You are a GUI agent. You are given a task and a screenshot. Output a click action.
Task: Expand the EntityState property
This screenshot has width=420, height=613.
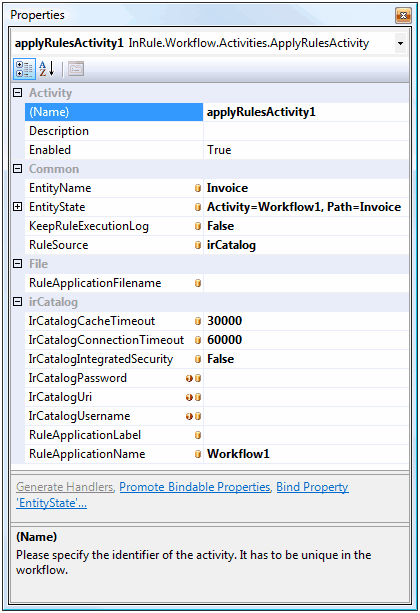(18, 207)
